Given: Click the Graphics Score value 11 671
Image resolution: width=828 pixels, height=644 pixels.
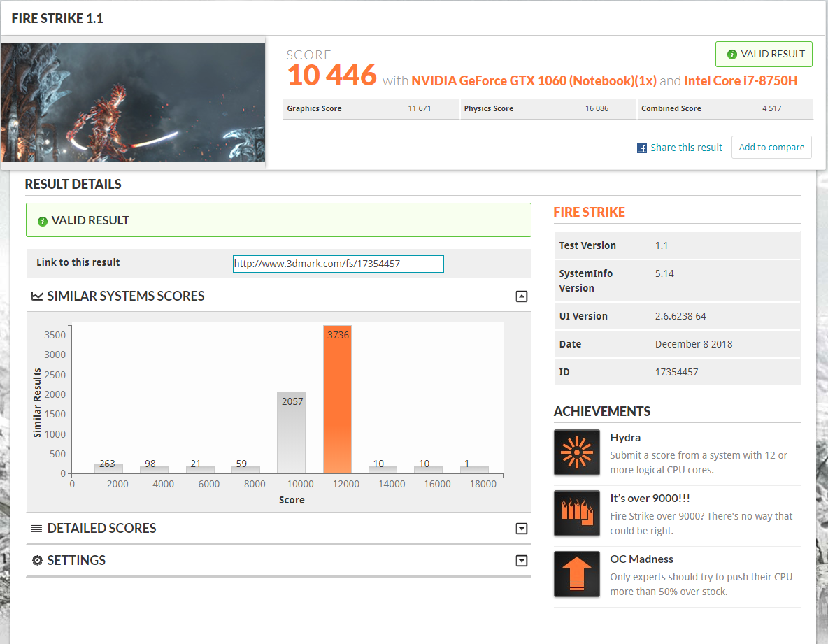Looking at the screenshot, I should pyautogui.click(x=420, y=109).
